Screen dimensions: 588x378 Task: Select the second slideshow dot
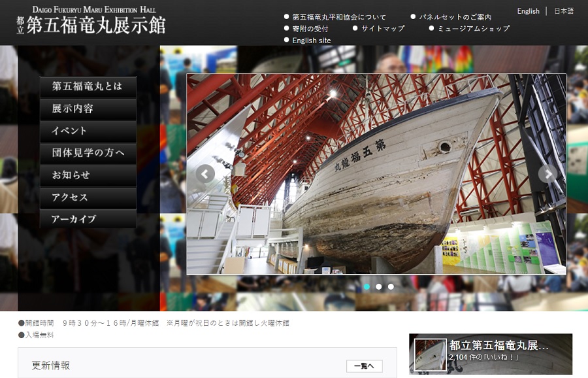[x=379, y=287]
